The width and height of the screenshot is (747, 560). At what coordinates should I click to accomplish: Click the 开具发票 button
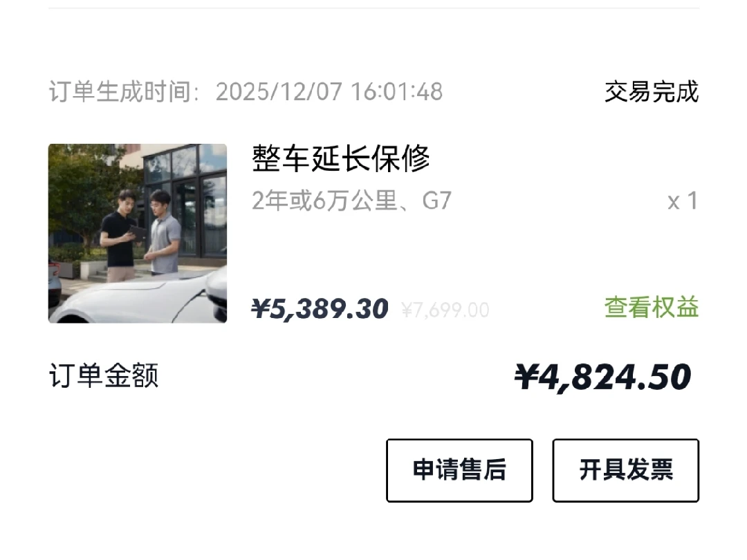(625, 470)
